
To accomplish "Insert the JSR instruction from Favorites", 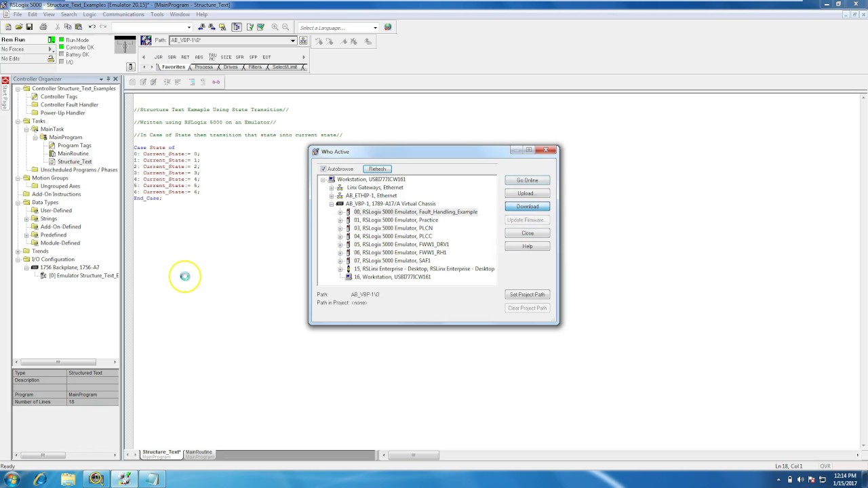I will 159,57.
